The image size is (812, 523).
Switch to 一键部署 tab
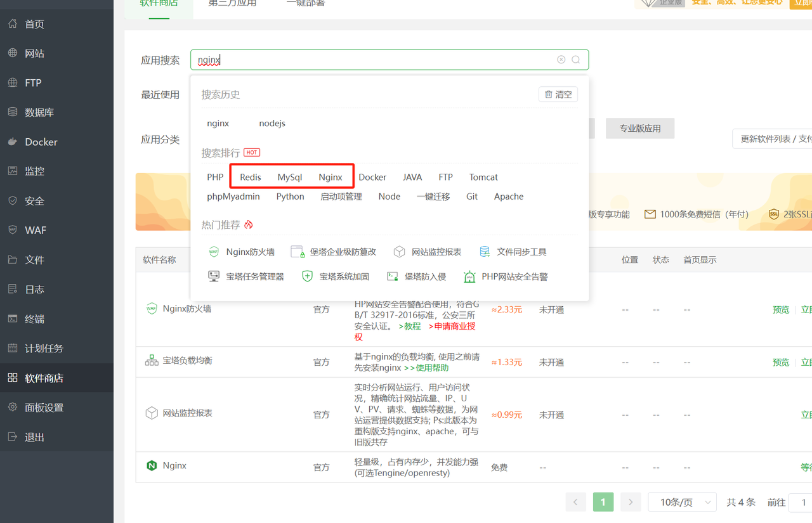(305, 3)
